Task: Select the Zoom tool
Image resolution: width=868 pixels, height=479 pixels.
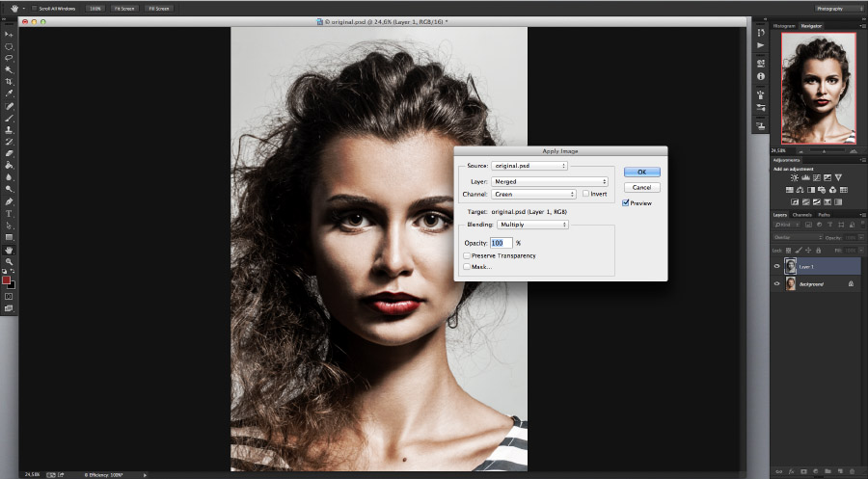Action: (x=9, y=261)
